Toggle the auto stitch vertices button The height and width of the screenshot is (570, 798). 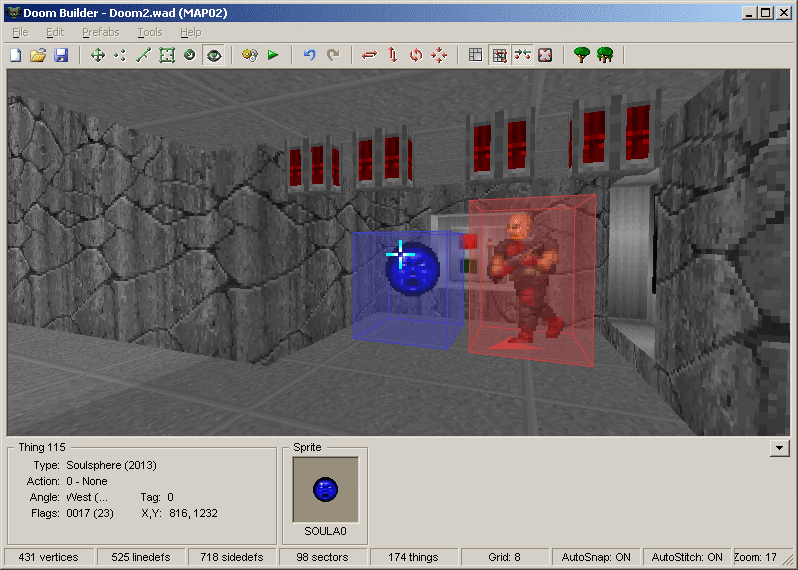[522, 55]
